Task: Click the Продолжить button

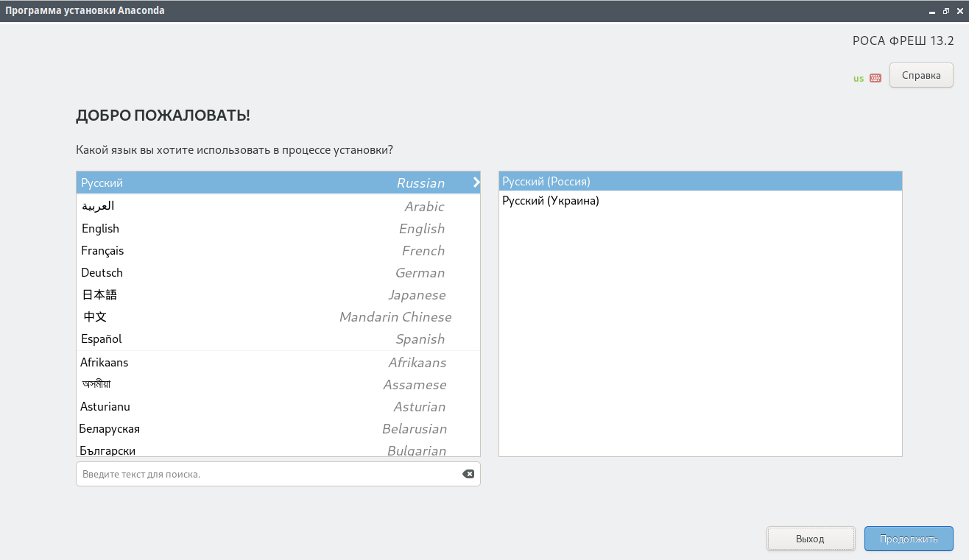Action: point(909,539)
